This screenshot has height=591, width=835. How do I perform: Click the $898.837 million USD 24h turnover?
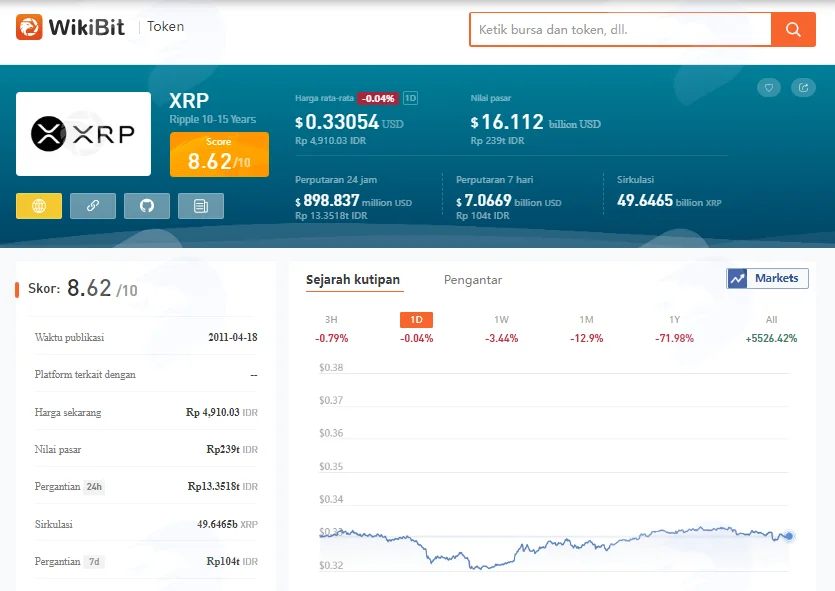[354, 201]
